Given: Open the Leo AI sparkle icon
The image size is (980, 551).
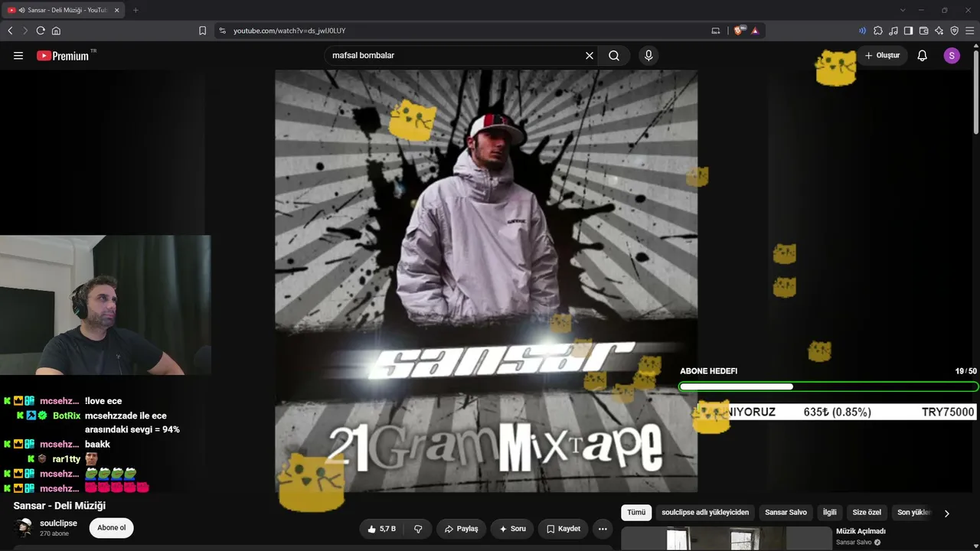Looking at the screenshot, I should click(x=939, y=31).
